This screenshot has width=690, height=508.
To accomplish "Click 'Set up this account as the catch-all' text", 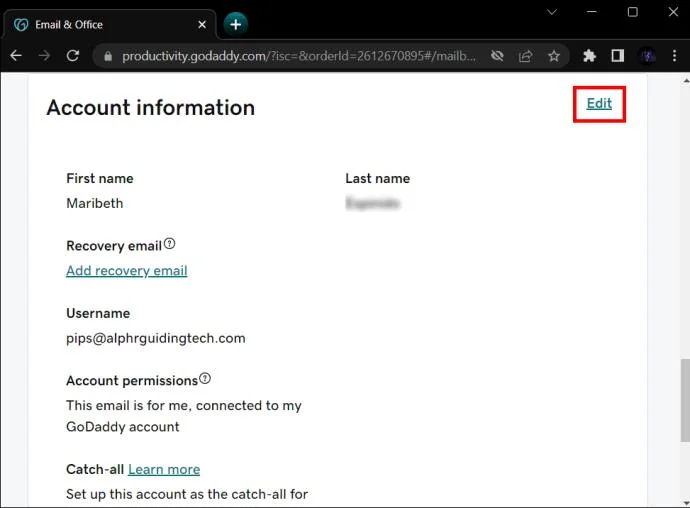I will pyautogui.click(x=187, y=494).
